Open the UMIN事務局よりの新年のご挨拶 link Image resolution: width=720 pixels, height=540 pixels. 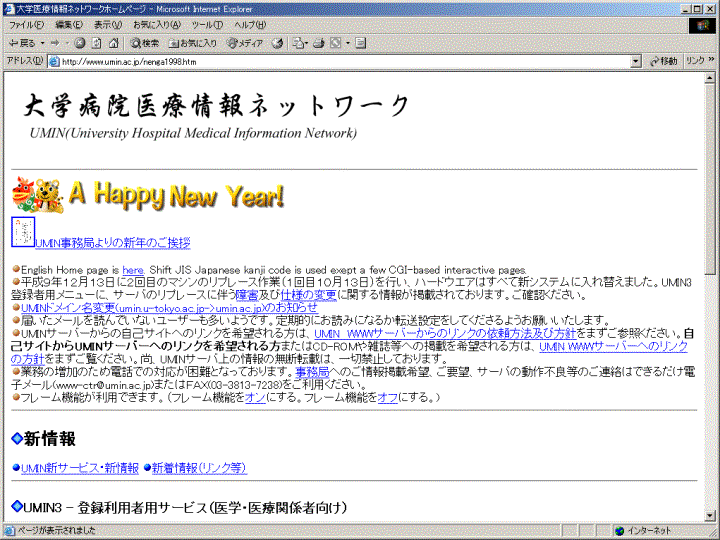[112, 243]
